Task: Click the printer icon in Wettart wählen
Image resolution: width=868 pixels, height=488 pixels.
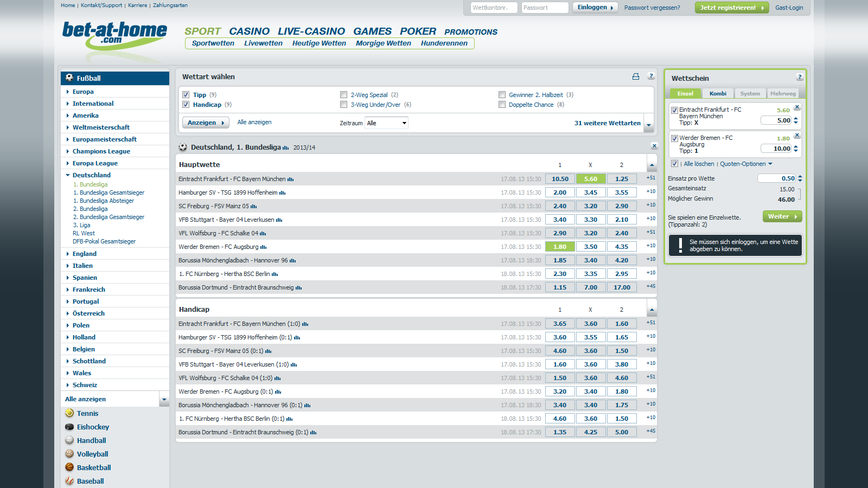Action: pyautogui.click(x=636, y=76)
